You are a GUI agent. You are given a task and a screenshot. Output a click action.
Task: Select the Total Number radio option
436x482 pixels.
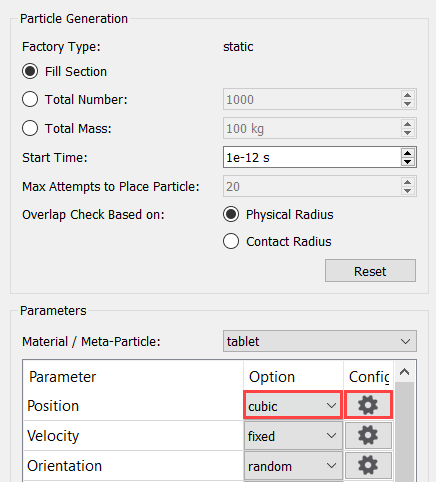tap(30, 99)
